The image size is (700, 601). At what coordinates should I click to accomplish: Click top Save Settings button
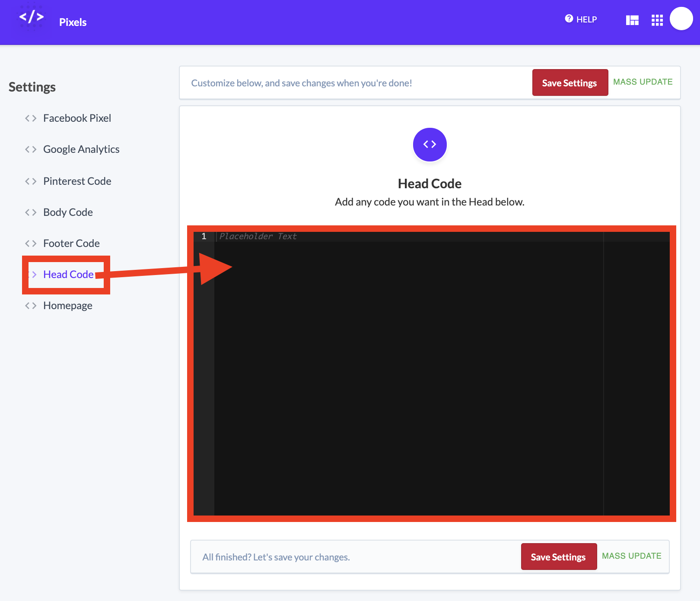click(570, 82)
